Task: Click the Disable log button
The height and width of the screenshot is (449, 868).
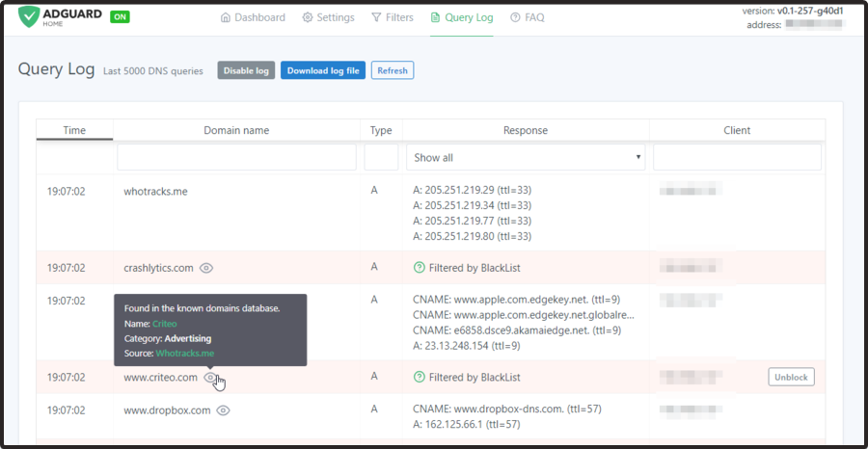Action: pyautogui.click(x=246, y=70)
